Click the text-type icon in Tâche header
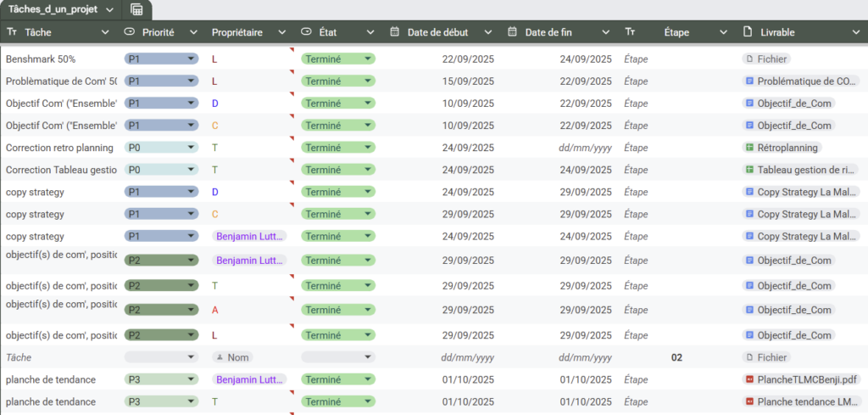 click(12, 32)
